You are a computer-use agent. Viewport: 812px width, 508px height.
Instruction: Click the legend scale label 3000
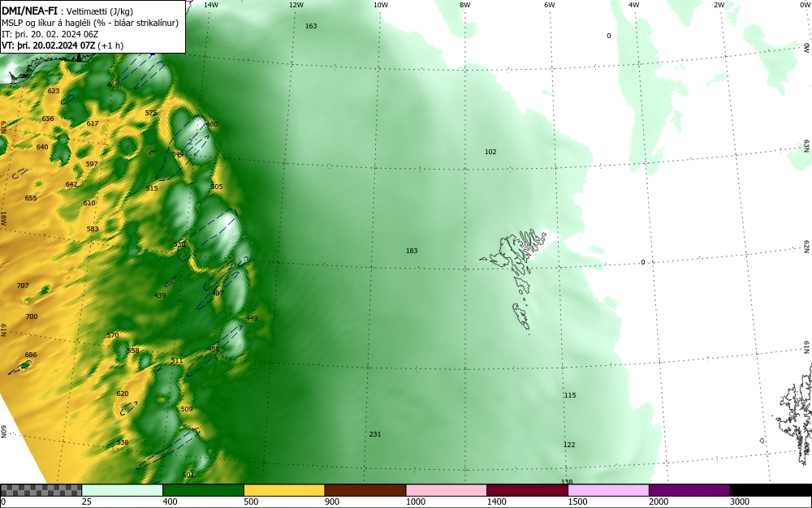tap(740, 502)
